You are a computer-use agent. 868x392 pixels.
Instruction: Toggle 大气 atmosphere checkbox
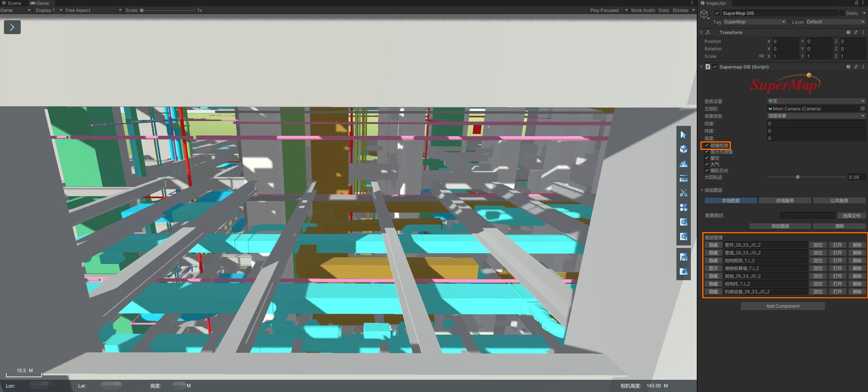(x=707, y=164)
